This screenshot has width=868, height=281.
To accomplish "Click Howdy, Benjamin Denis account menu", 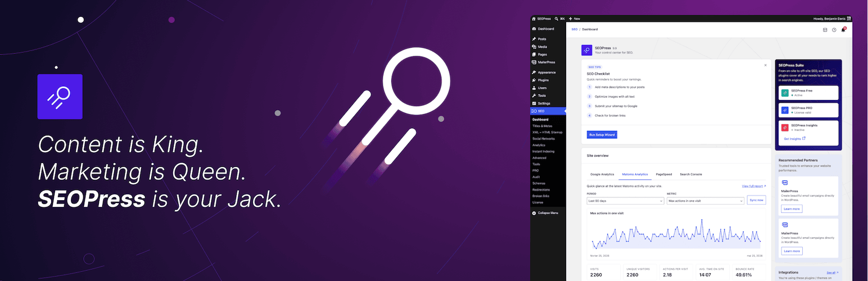I will [831, 19].
